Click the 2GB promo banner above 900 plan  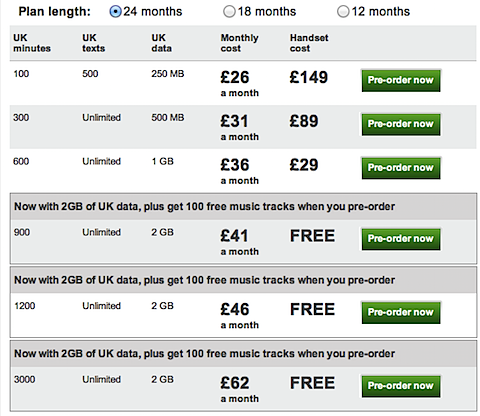(x=243, y=207)
